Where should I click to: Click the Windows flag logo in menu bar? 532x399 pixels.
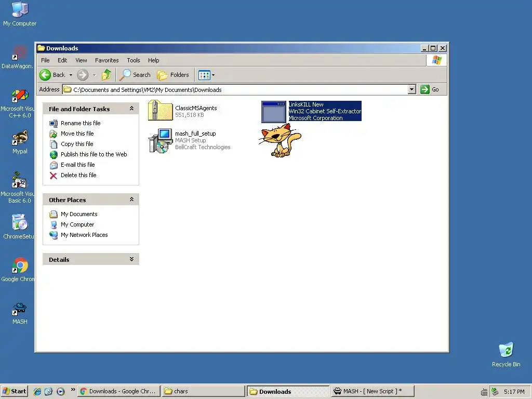point(437,60)
